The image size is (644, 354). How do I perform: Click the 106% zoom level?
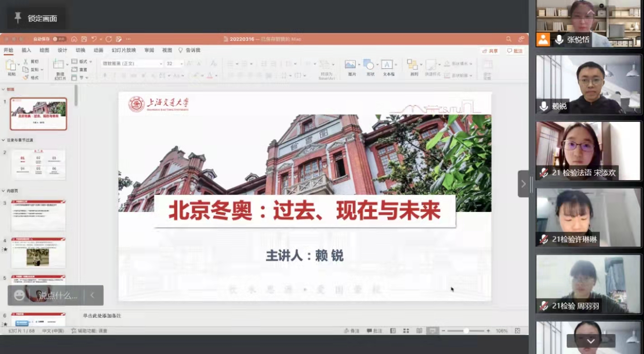pos(502,331)
